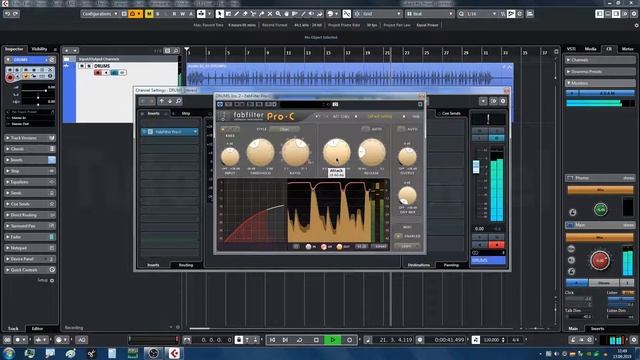Expand the Chords inspector section
This screenshot has width=640, height=360.
coord(29,149)
